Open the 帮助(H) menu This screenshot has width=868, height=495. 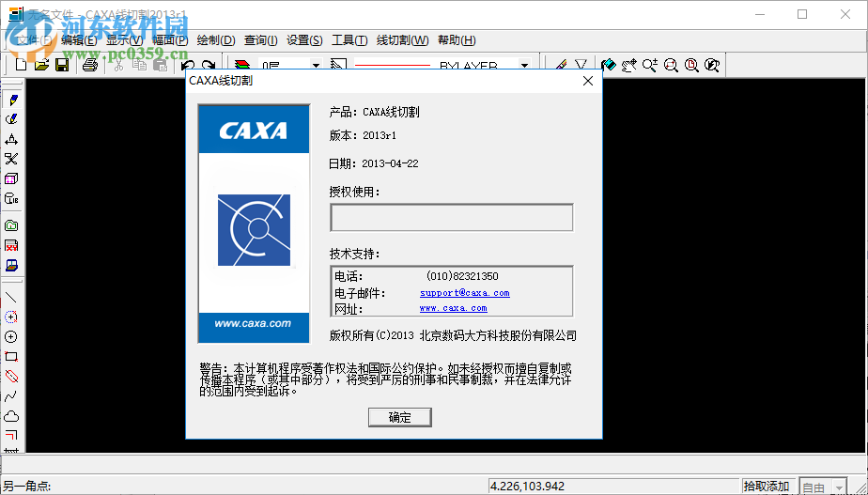click(457, 40)
